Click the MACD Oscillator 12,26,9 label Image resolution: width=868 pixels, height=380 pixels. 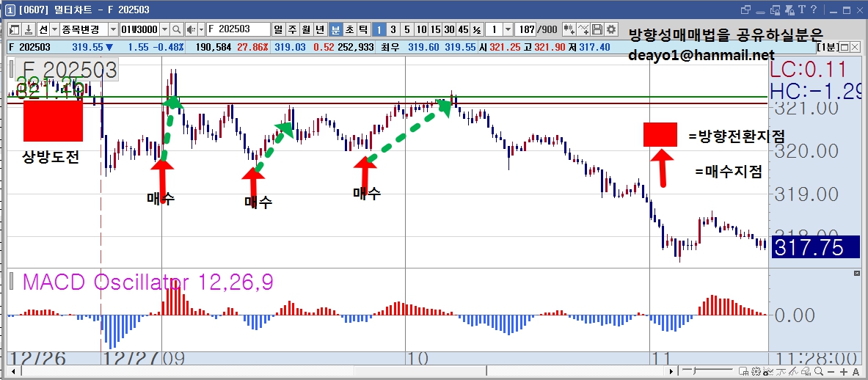coord(147,282)
